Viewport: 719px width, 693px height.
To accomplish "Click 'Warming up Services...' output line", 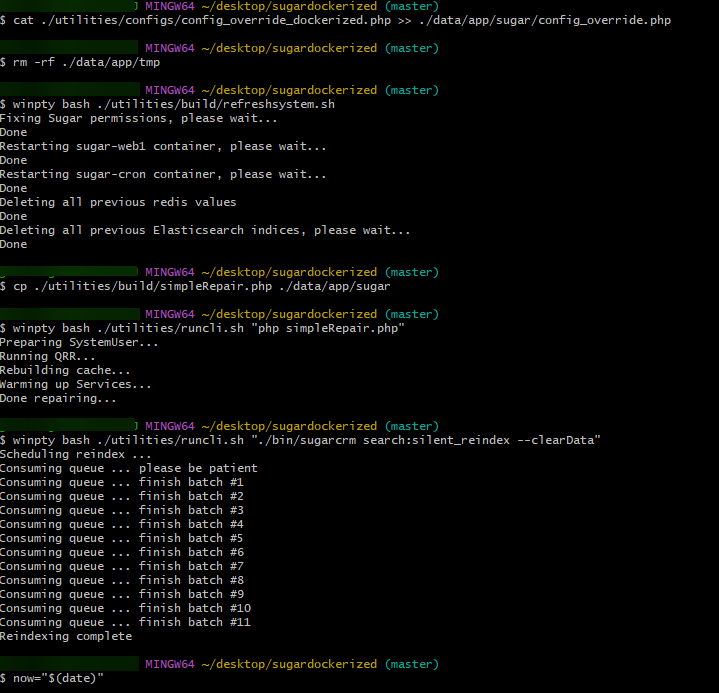I will [76, 384].
